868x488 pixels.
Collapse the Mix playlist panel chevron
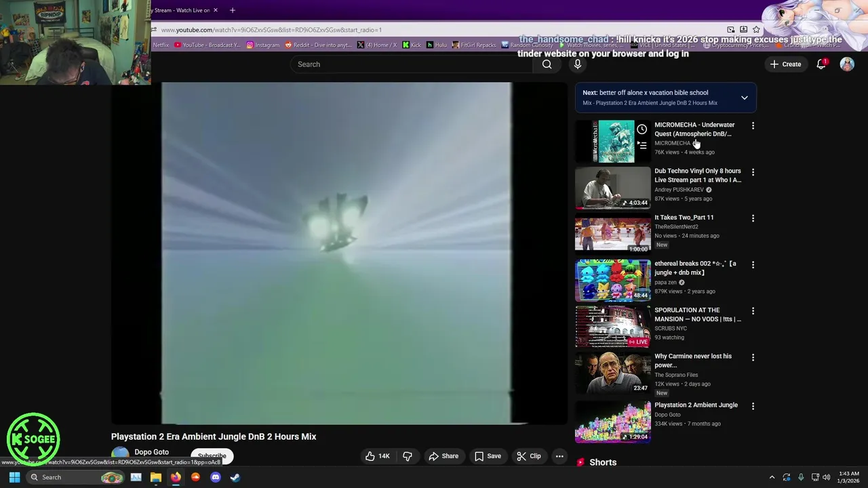click(744, 98)
